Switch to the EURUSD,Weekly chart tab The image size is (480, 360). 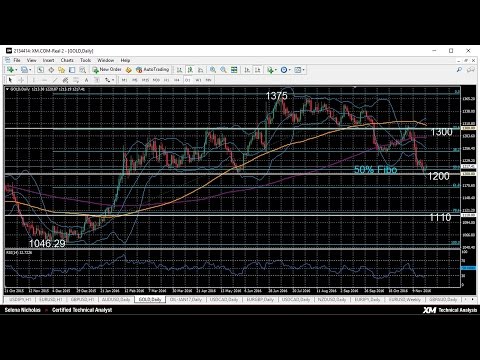(x=405, y=299)
